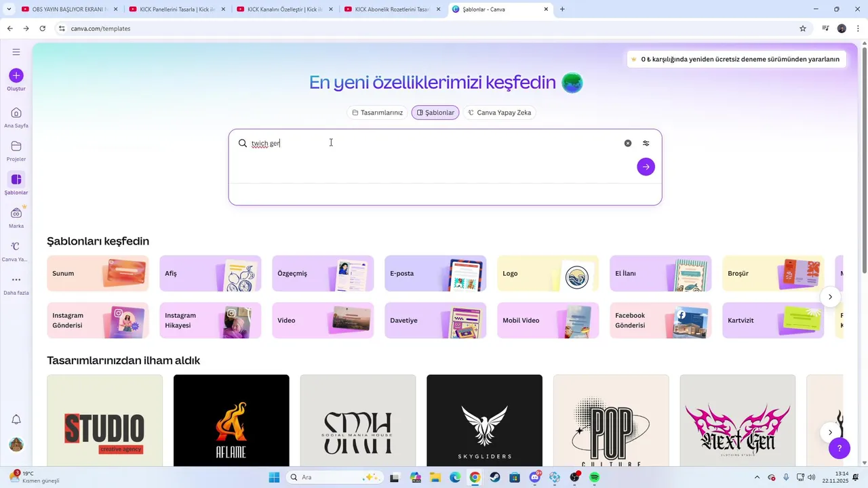Open the E-posta template category
Screen dimensions: 868x488
[435, 273]
